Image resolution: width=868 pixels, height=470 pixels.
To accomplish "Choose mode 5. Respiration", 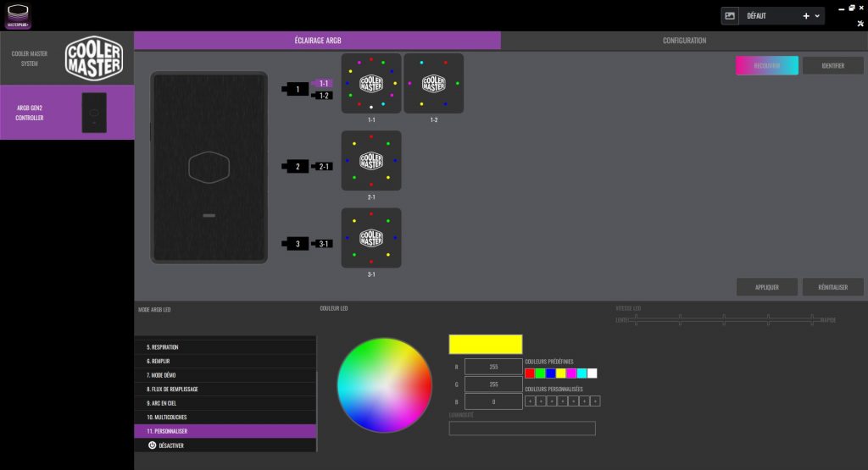I will coord(225,347).
